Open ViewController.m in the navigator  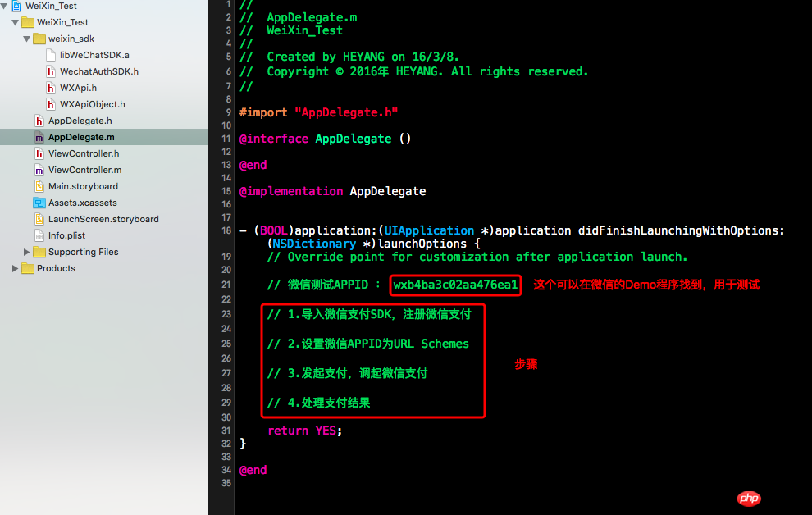point(85,171)
